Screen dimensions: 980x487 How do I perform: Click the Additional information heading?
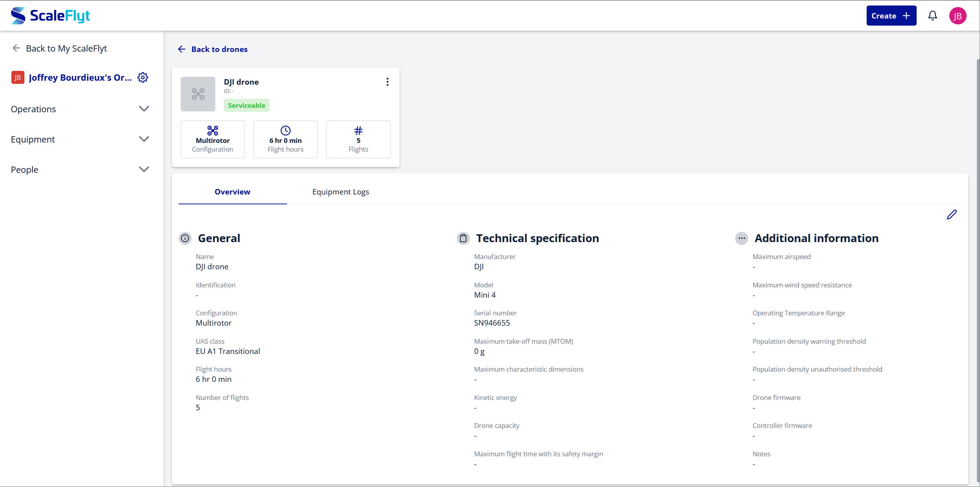click(x=817, y=238)
